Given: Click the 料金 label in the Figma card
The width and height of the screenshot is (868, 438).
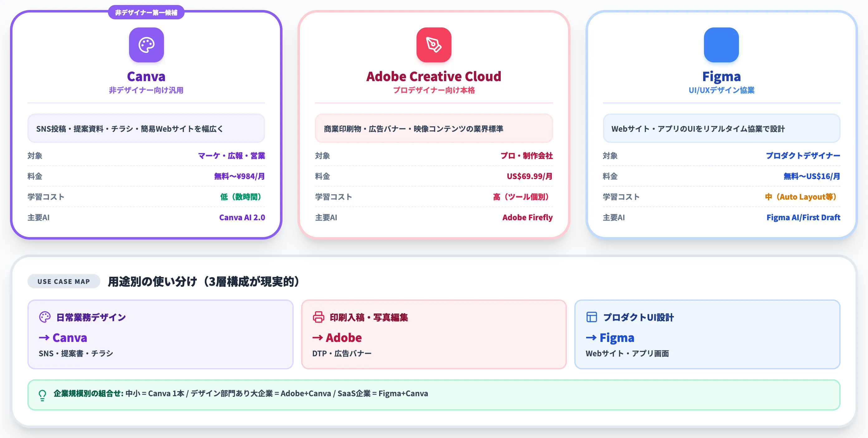Looking at the screenshot, I should tap(610, 176).
